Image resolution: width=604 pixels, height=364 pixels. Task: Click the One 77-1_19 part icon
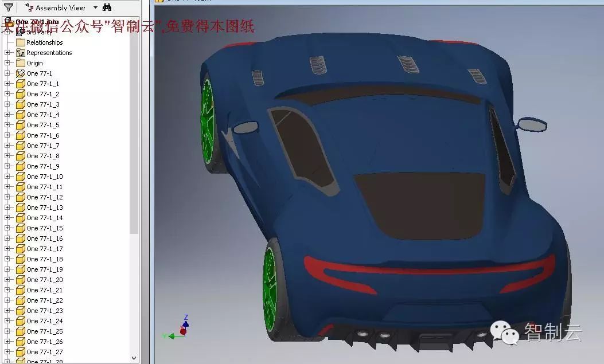pos(21,269)
